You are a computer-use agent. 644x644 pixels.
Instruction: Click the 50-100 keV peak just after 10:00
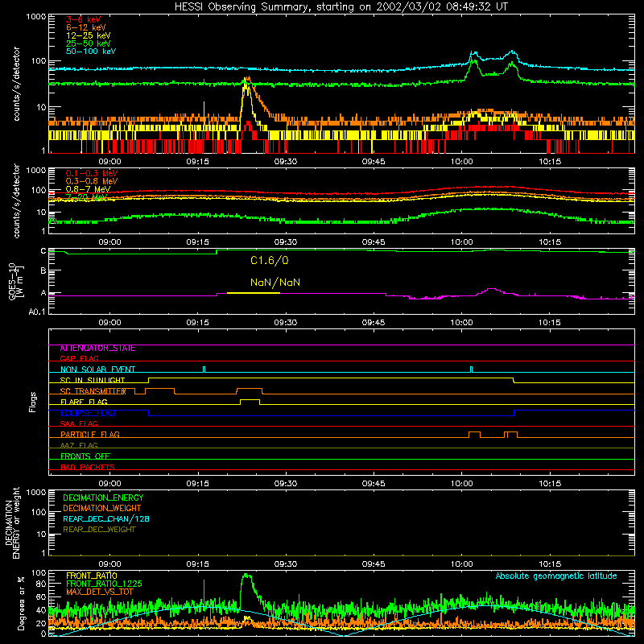(x=473, y=53)
